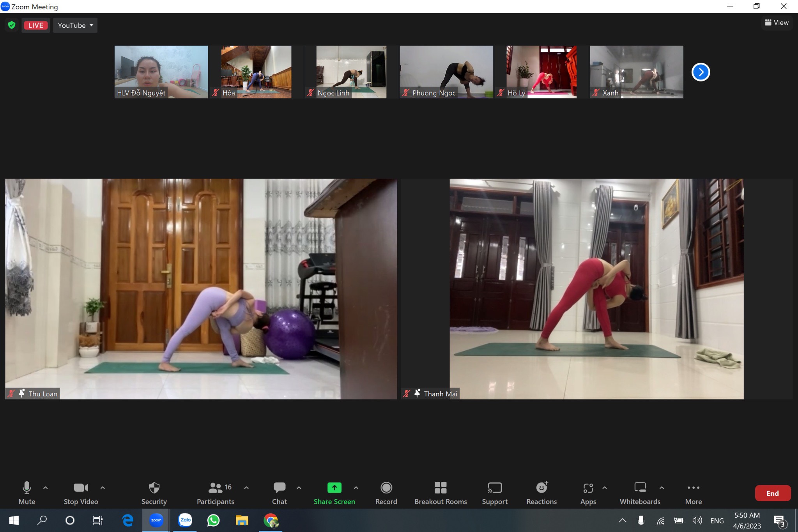
Task: Open File Explorer from the taskbar
Action: tap(242, 520)
